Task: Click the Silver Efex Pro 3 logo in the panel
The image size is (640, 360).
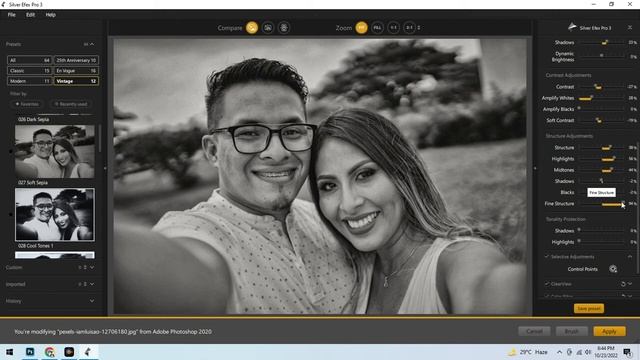Action: [572, 27]
